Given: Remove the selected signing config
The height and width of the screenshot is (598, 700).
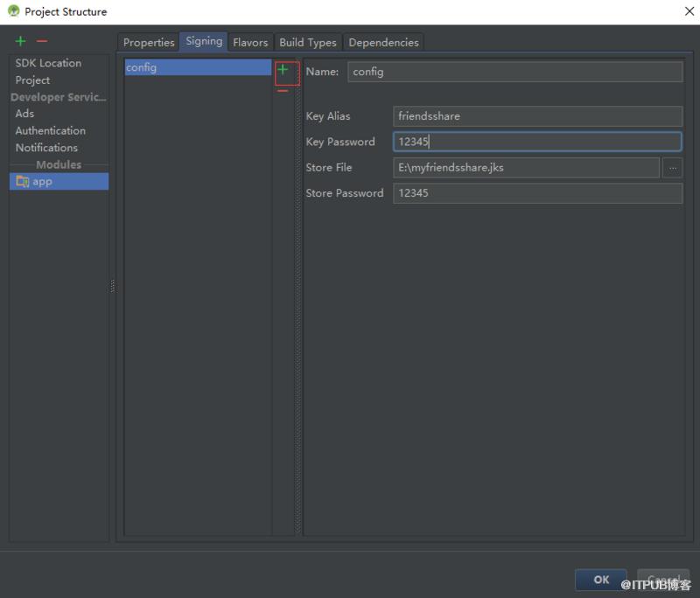Looking at the screenshot, I should 283,91.
